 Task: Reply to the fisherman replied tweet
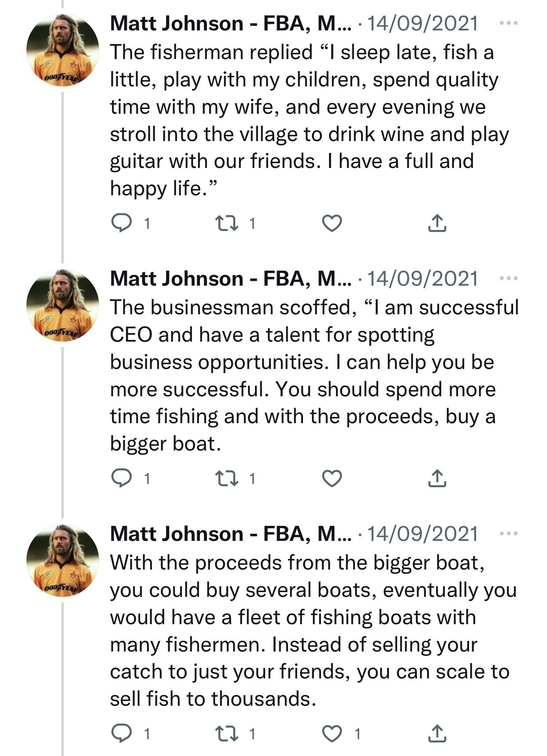point(121,223)
